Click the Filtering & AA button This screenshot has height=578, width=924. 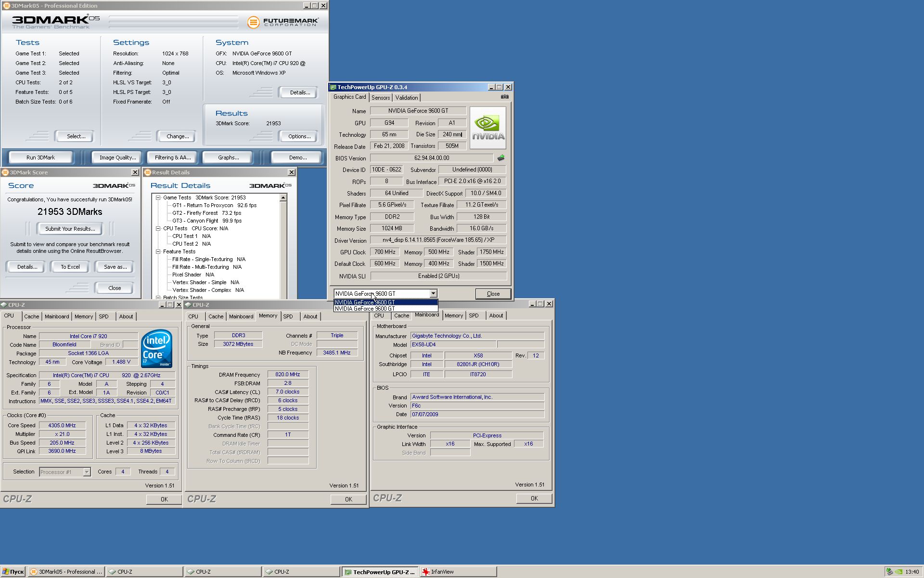click(173, 158)
